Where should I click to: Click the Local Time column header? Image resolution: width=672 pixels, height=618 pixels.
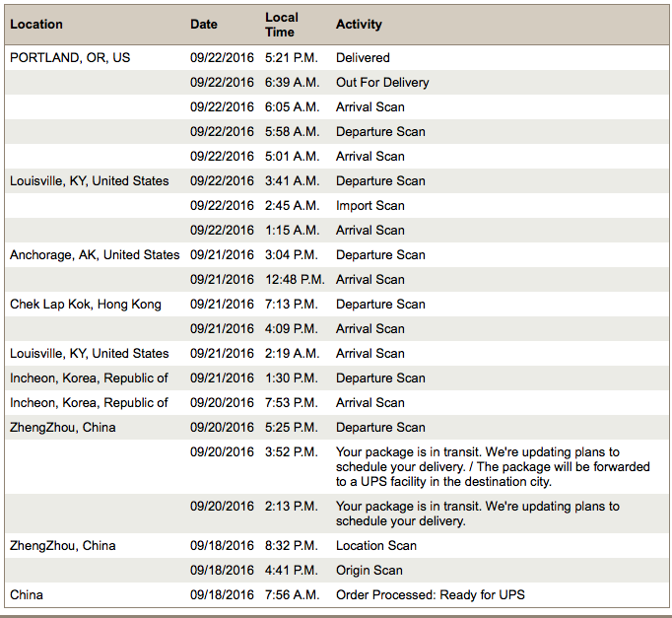[282, 25]
